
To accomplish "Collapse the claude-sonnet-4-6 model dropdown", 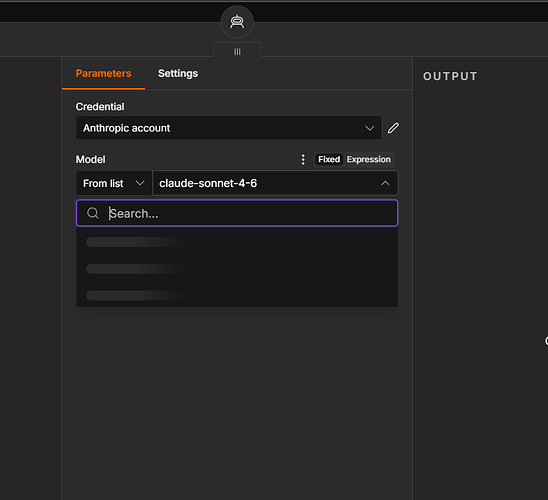I will (x=275, y=183).
